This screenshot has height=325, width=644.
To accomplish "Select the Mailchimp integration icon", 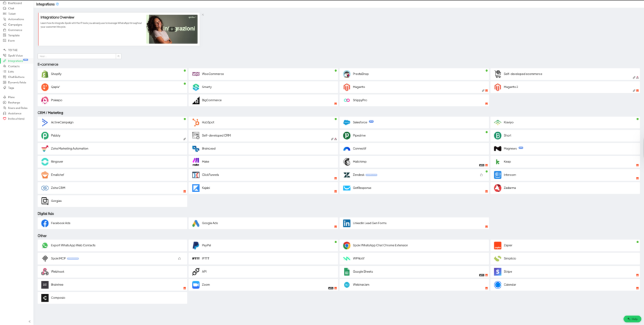I will tap(347, 162).
